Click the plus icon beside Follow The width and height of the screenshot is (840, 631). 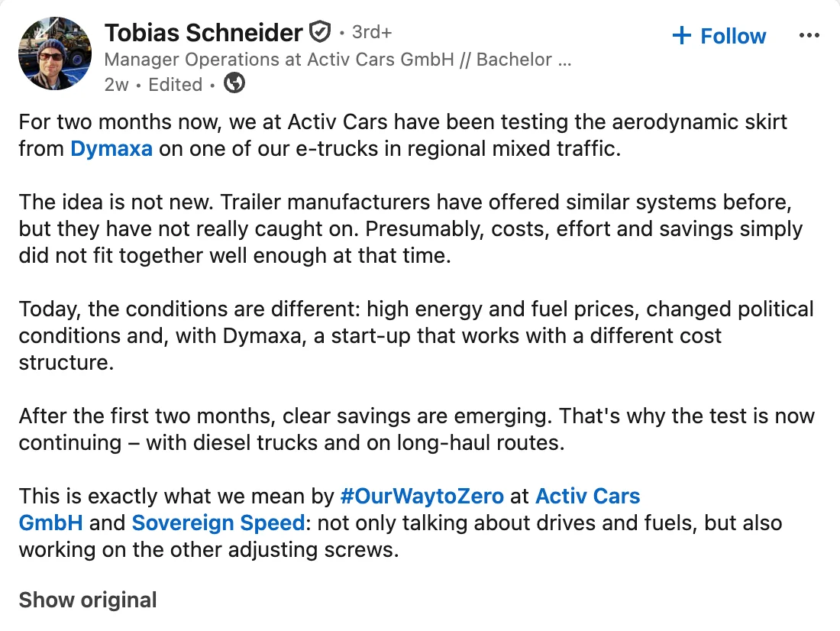681,35
